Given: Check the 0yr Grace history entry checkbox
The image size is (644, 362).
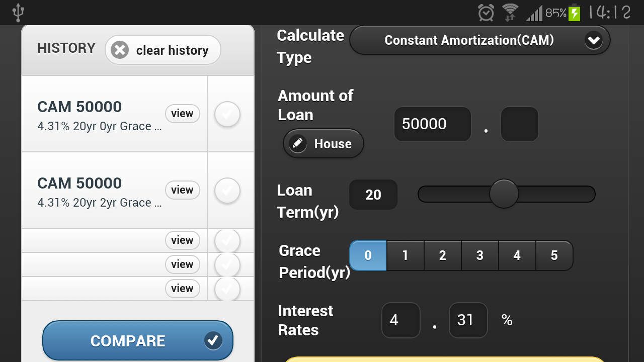Looking at the screenshot, I should (x=227, y=114).
